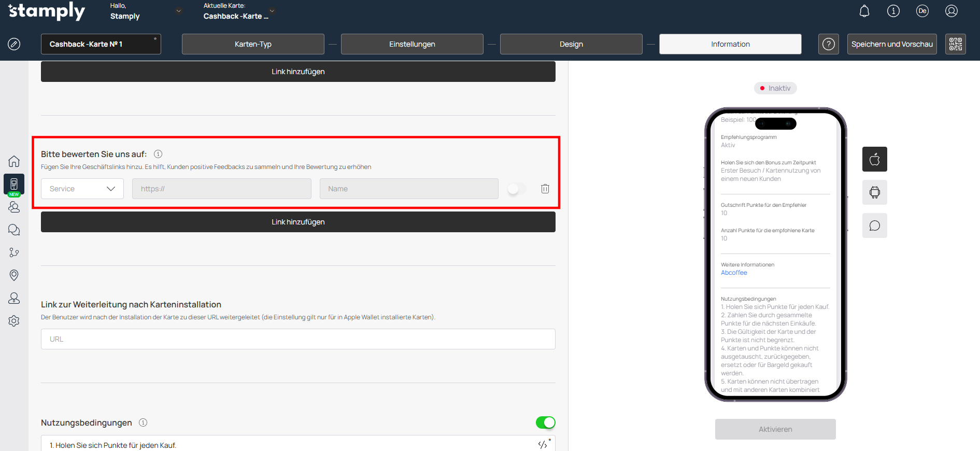Screen dimensions: 980x451
Task: Click the redirect URL input field
Action: [x=298, y=339]
